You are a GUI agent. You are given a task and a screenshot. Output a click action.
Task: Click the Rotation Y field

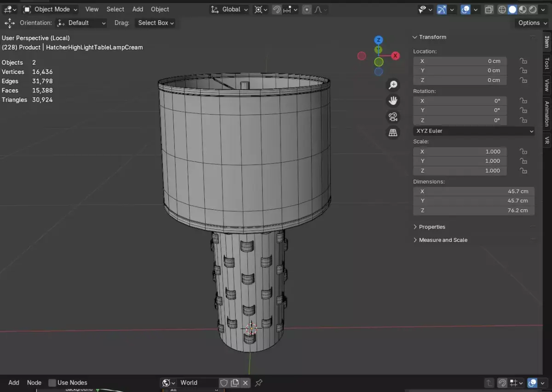tap(460, 110)
